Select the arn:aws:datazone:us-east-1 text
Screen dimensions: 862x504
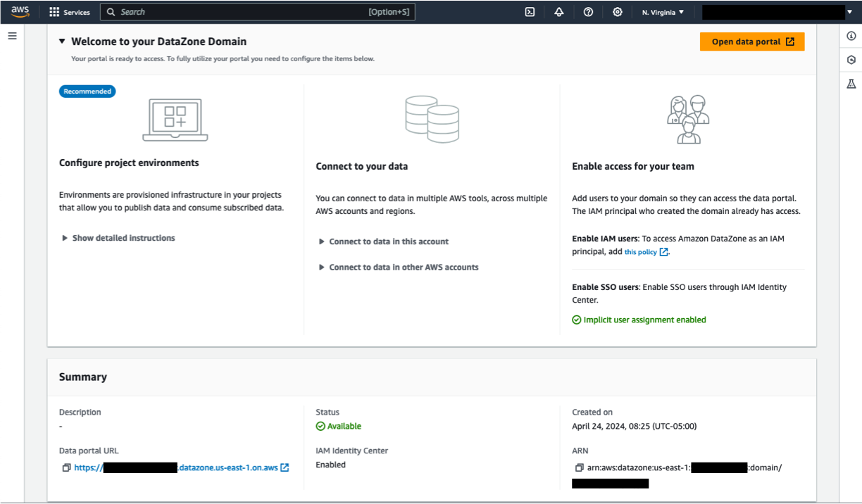point(639,467)
